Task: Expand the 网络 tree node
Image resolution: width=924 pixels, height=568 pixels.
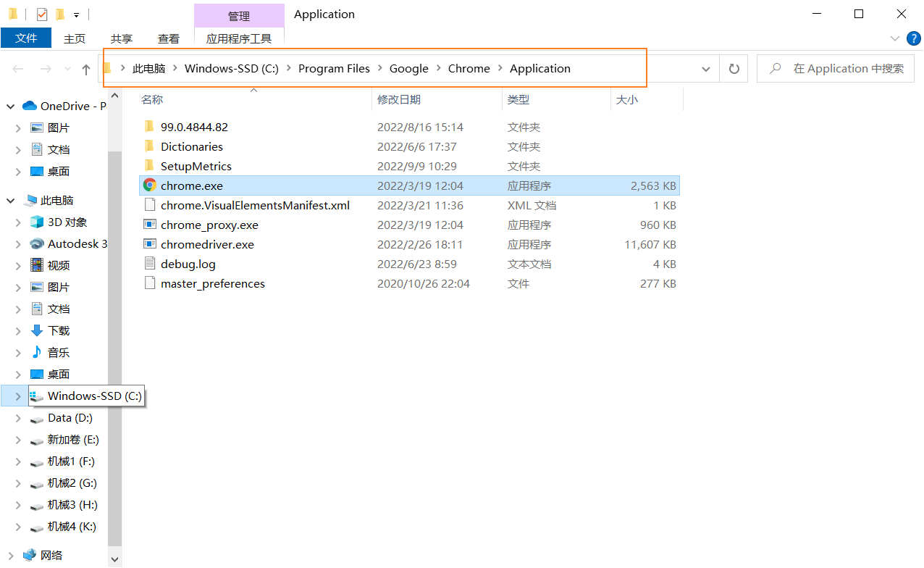Action: [10, 556]
